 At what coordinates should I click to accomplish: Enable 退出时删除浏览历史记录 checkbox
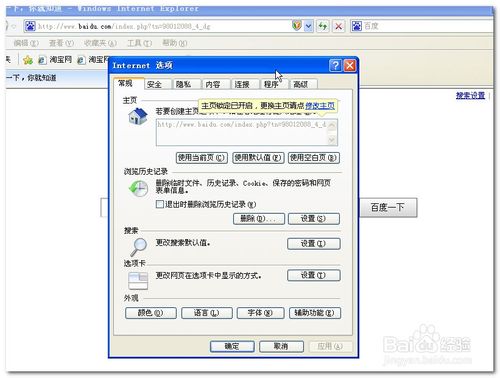tap(160, 204)
